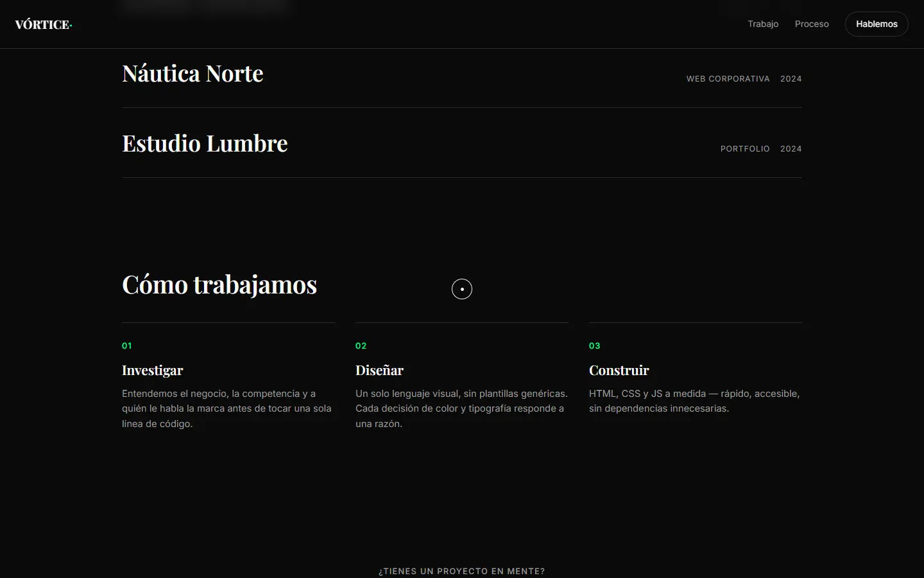This screenshot has width=924, height=578.
Task: Select the 02 step number
Action: 361,346
